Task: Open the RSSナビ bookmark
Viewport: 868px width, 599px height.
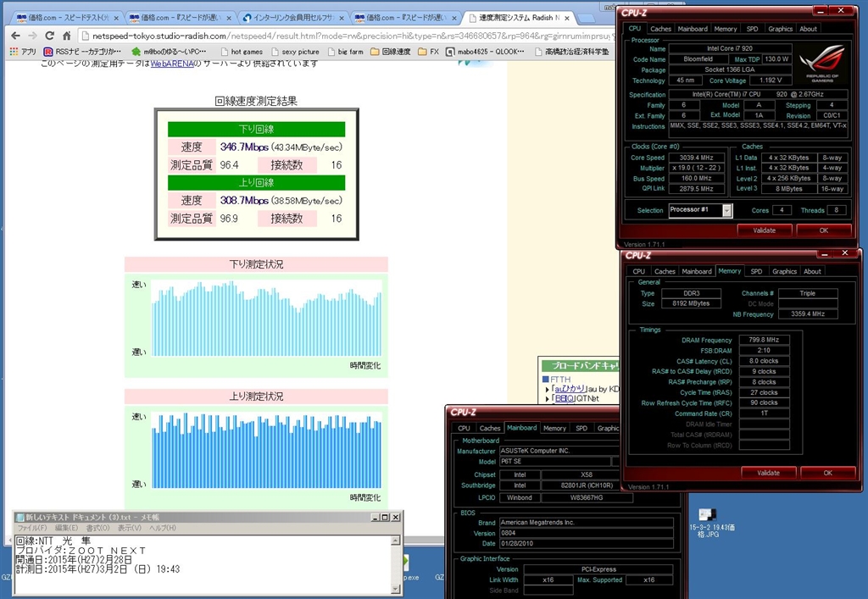Action: 81,52
